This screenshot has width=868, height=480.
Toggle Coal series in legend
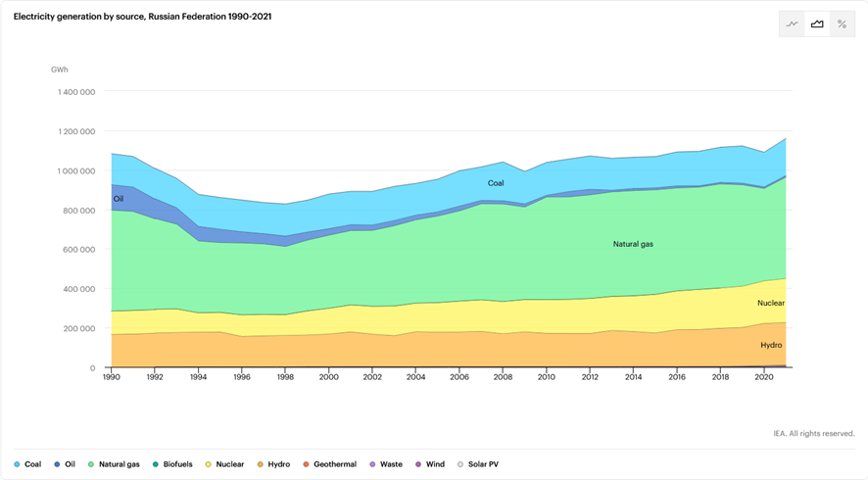pos(27,464)
